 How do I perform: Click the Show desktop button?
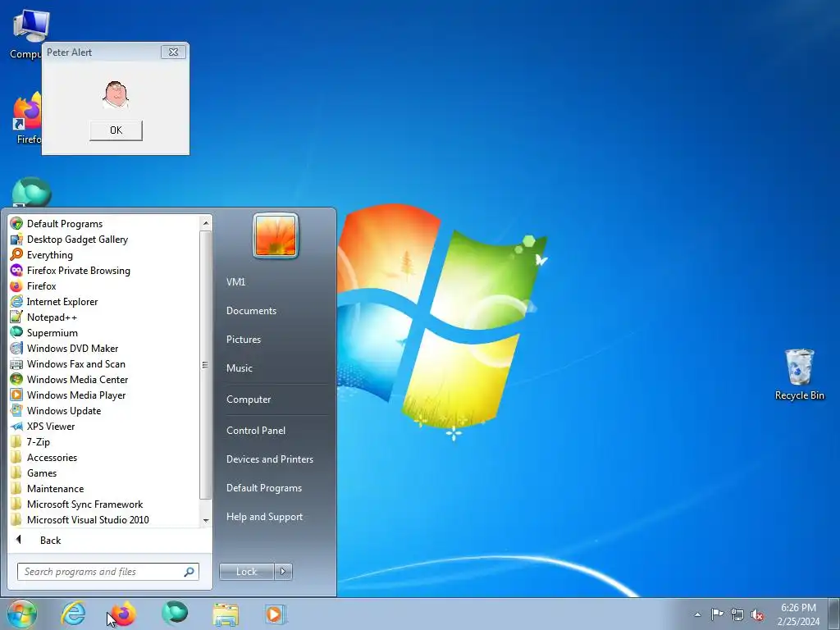(834, 614)
